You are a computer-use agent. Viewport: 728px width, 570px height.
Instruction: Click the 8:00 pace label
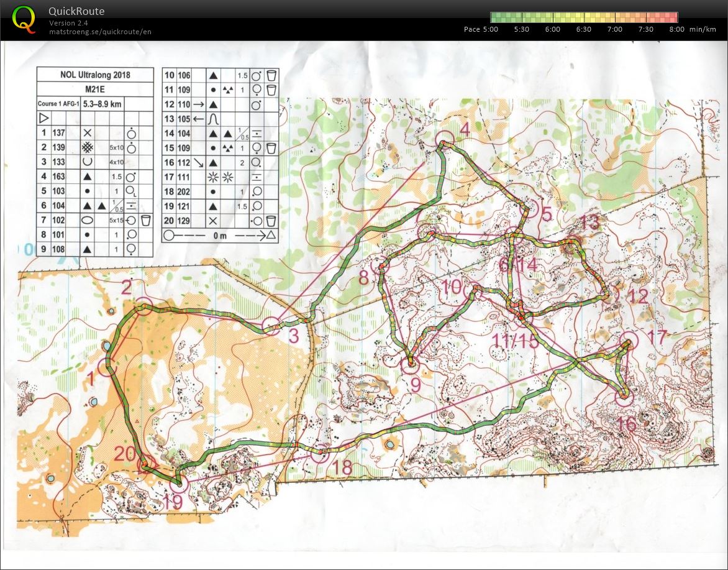(676, 29)
